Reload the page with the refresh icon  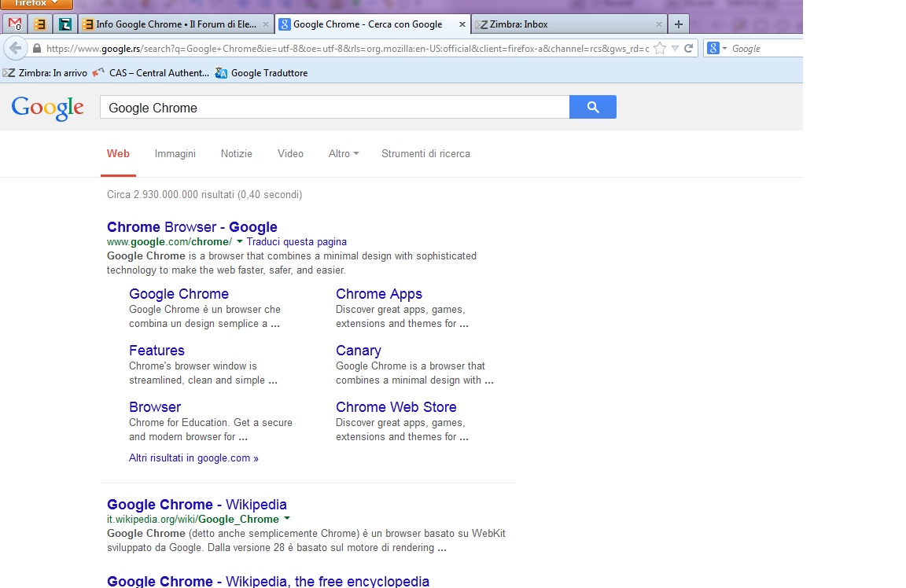(x=689, y=49)
